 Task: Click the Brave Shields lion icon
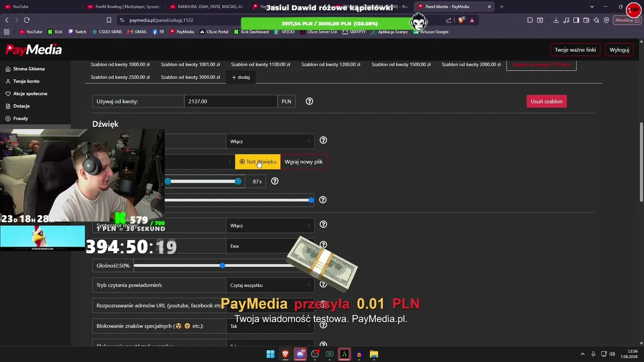tap(461, 20)
